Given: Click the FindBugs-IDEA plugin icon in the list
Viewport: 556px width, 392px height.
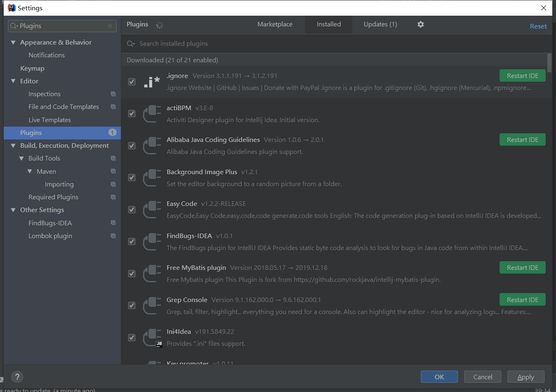Looking at the screenshot, I should click(x=152, y=242).
